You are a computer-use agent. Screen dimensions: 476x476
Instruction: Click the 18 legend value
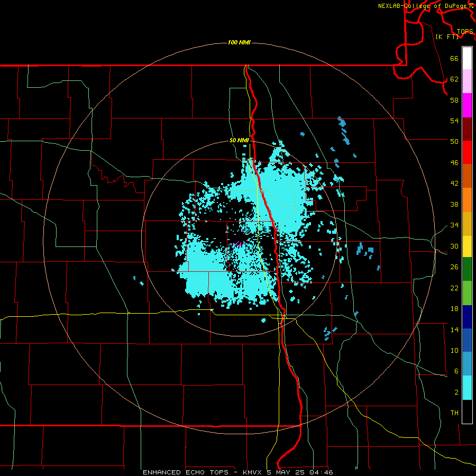[x=454, y=309]
